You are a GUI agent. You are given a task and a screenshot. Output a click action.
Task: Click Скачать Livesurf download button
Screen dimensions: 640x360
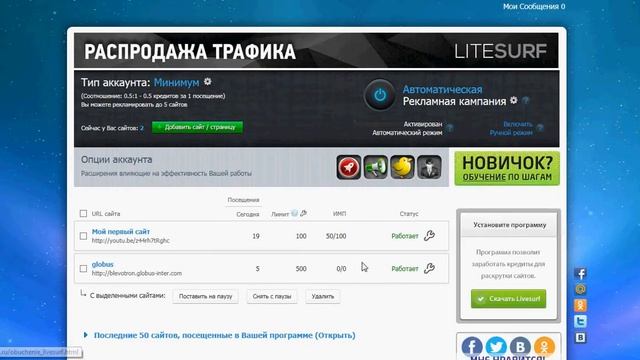pos(508,299)
